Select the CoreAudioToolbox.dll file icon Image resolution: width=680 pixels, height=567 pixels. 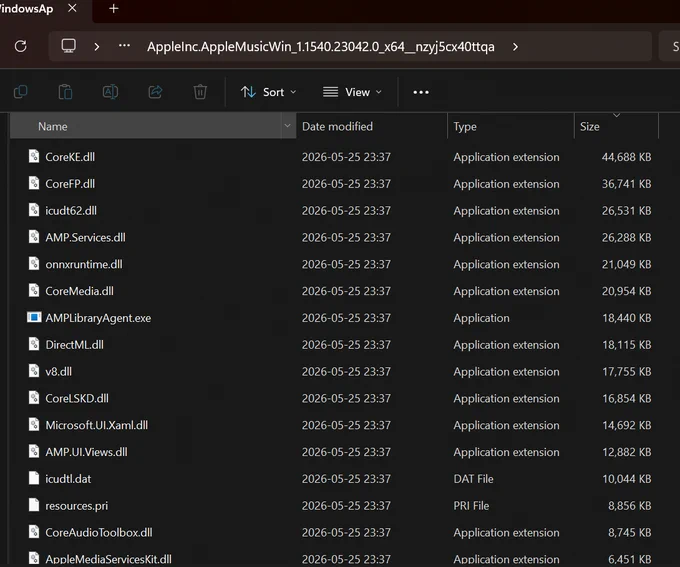click(x=34, y=532)
